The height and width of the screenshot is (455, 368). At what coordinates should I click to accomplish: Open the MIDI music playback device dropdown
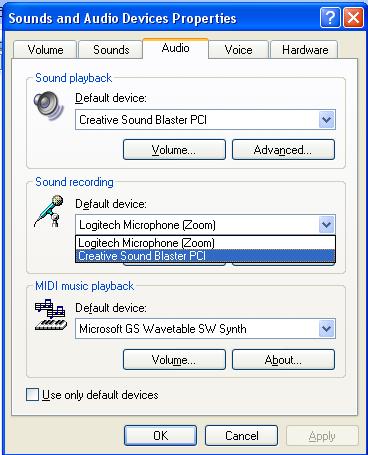click(326, 329)
